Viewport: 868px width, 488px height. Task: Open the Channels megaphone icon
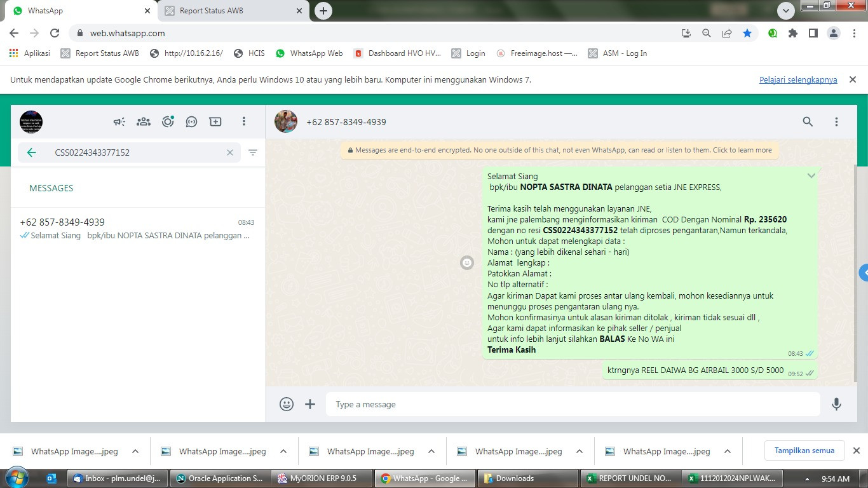click(119, 121)
